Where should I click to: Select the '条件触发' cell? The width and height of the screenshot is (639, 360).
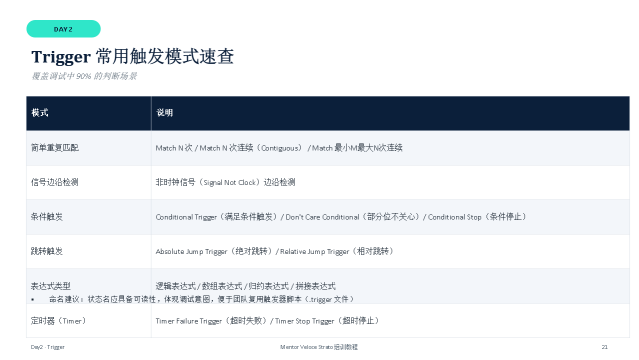pos(89,217)
